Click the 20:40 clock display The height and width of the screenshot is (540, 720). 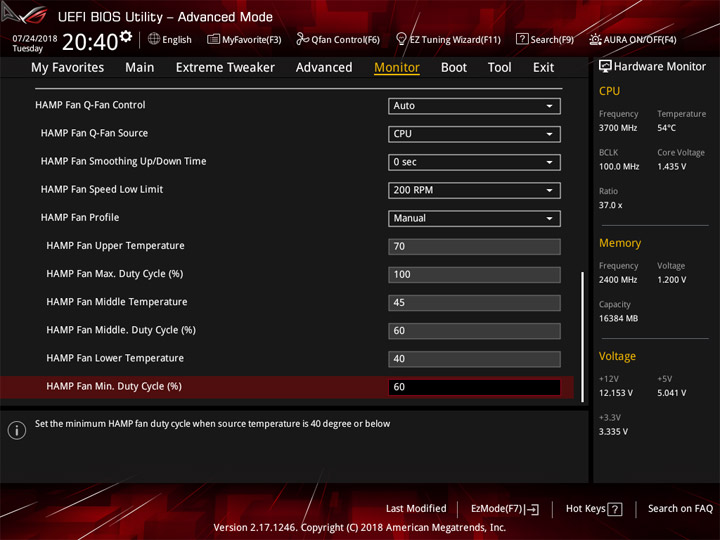click(x=90, y=42)
